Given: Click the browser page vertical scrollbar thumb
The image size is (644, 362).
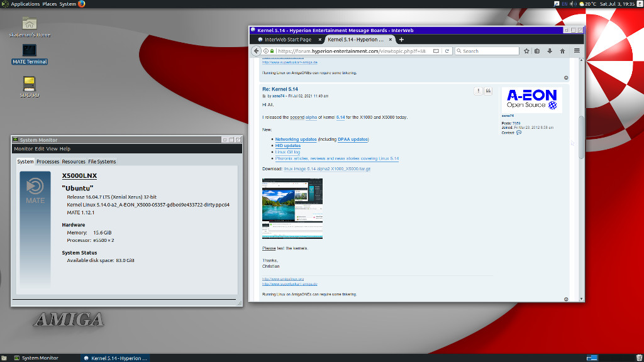Looking at the screenshot, I should coord(581,138).
